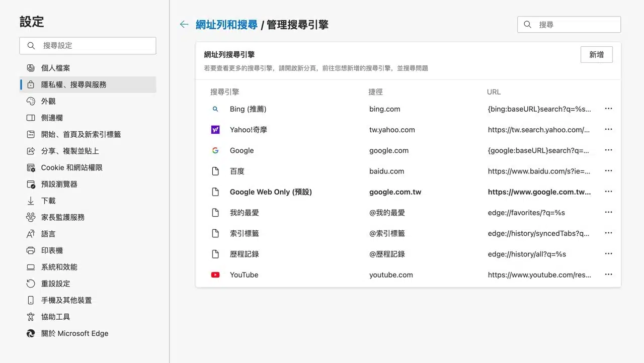Click the 網址列和搜尋 breadcrumb link

coord(226,25)
